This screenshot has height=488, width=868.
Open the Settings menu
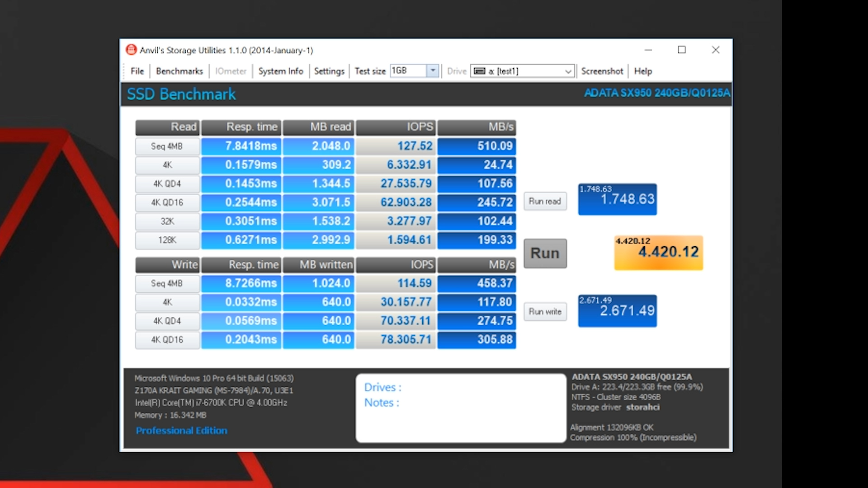pyautogui.click(x=329, y=71)
